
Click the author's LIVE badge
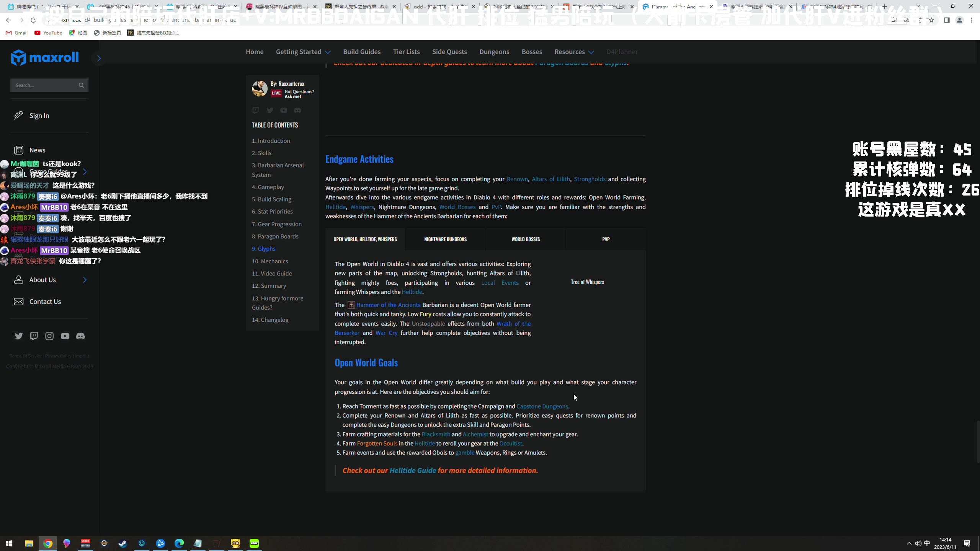pos(276,93)
